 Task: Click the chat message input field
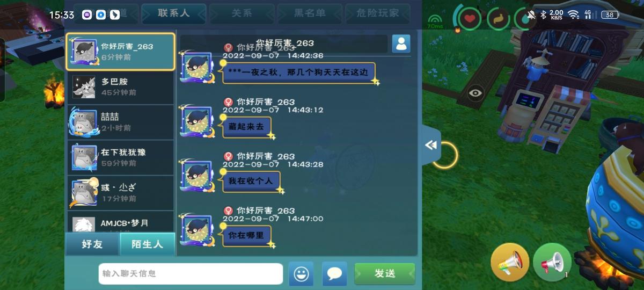191,274
